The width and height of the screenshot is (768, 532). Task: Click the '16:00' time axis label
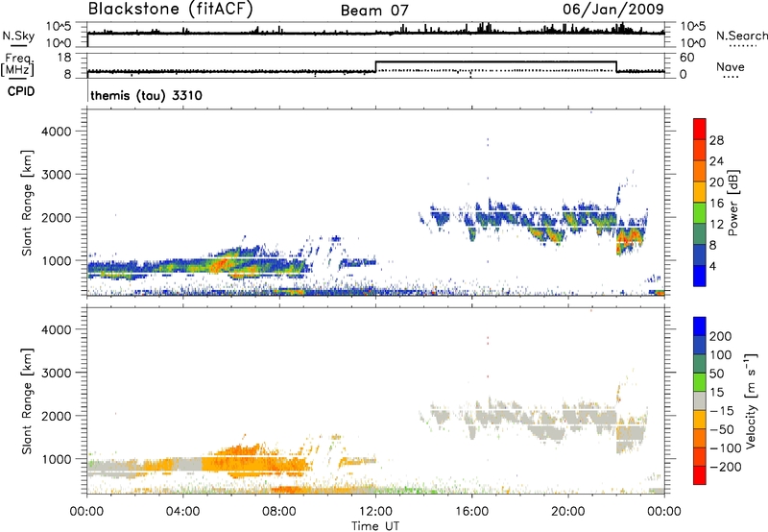[471, 512]
